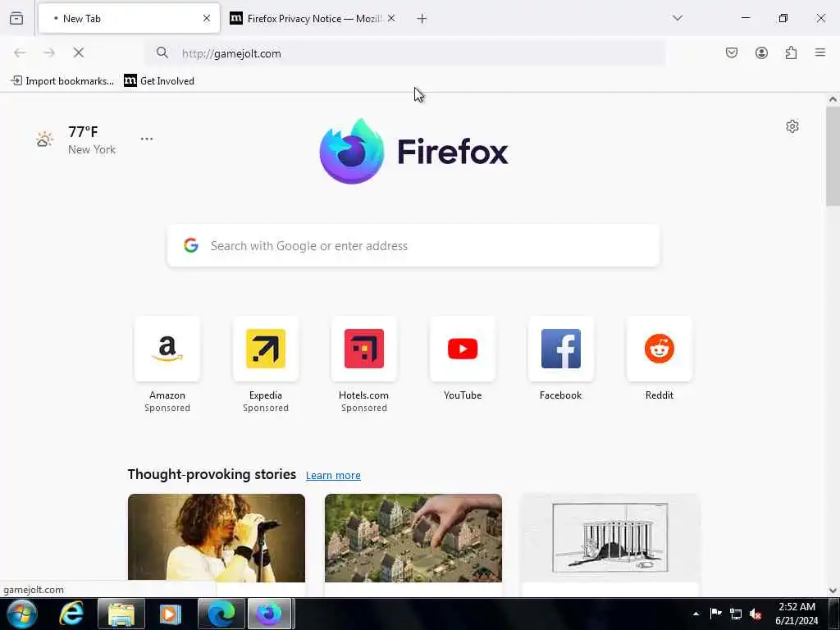Open Microsoft Edge from the taskbar
The width and height of the screenshot is (840, 630).
click(221, 614)
